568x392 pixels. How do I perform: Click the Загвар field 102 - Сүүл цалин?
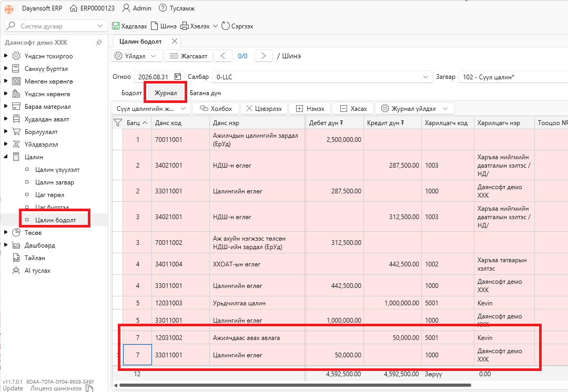[x=513, y=77]
